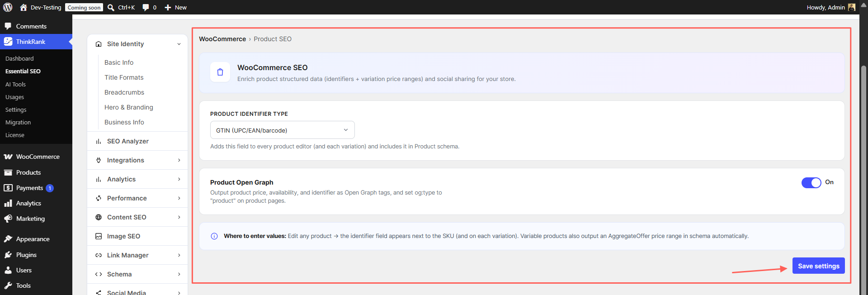Click the Marketing megaphone icon
Viewport: 868px width, 295px height.
[8, 219]
